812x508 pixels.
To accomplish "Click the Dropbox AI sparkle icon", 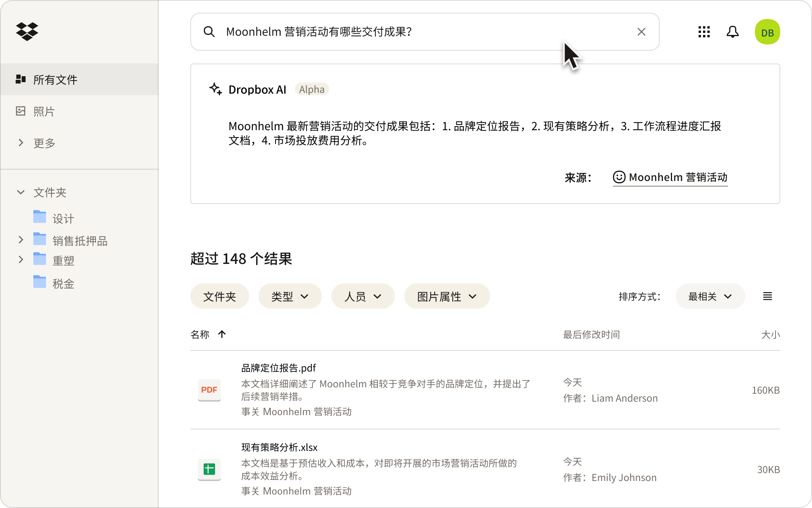I will coord(215,89).
